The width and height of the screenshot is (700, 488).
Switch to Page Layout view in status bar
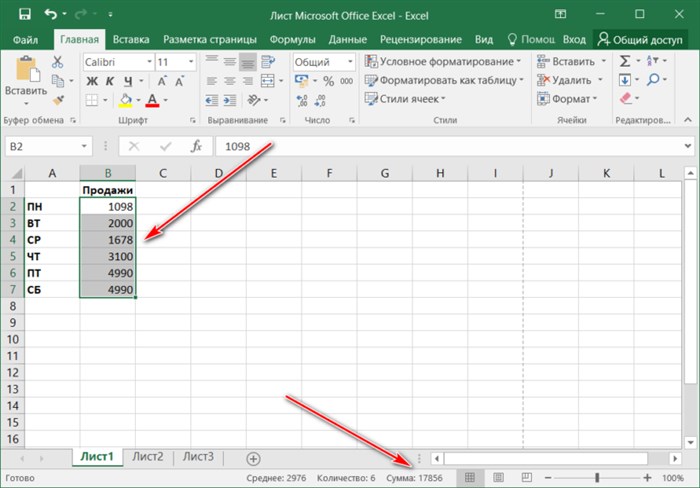coord(498,478)
